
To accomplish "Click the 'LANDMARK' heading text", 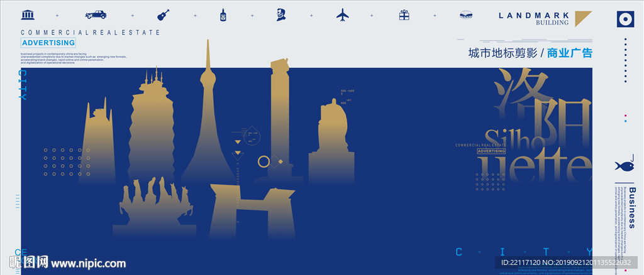I will (534, 16).
